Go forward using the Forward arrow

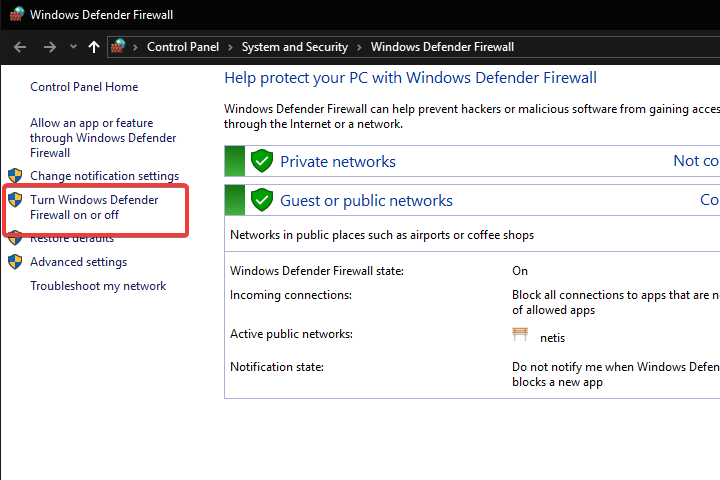[50, 47]
